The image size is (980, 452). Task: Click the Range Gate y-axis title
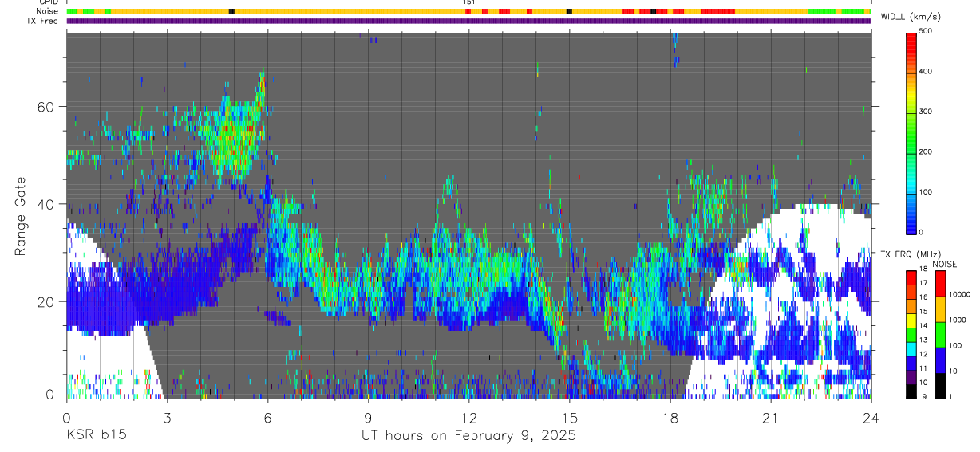pyautogui.click(x=20, y=217)
